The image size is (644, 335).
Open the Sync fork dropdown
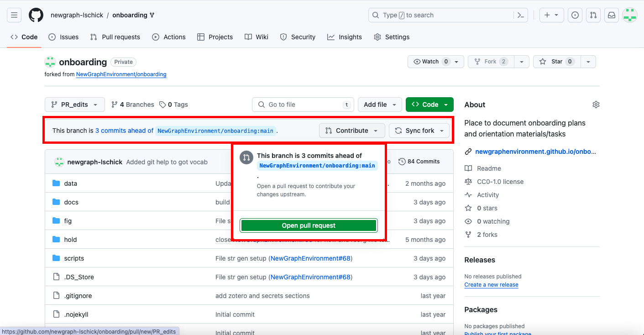[419, 131]
